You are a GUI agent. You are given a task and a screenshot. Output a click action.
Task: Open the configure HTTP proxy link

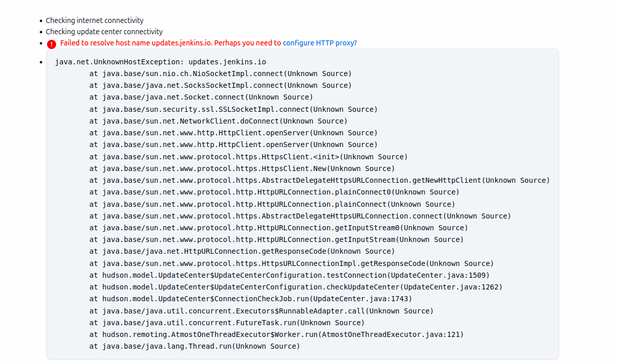(320, 43)
